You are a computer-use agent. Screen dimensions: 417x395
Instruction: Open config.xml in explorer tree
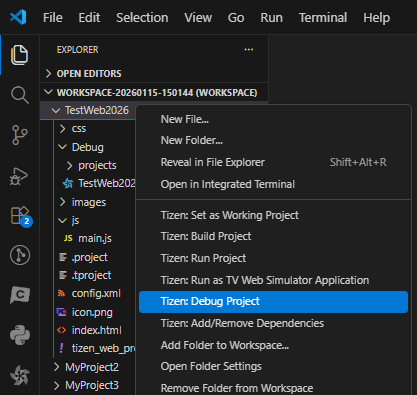tap(96, 293)
